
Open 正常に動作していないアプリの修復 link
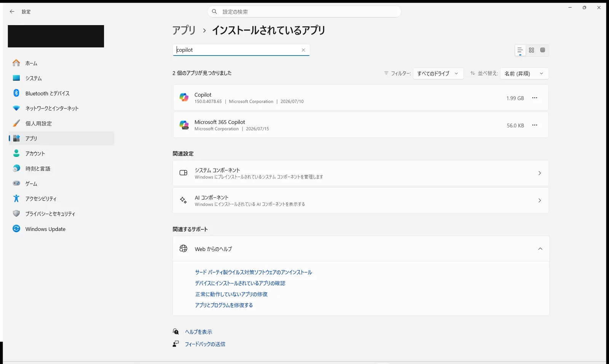(x=231, y=294)
